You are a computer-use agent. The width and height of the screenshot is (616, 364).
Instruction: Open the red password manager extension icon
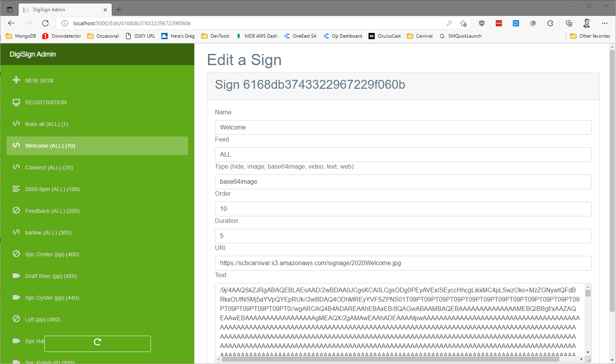499,23
